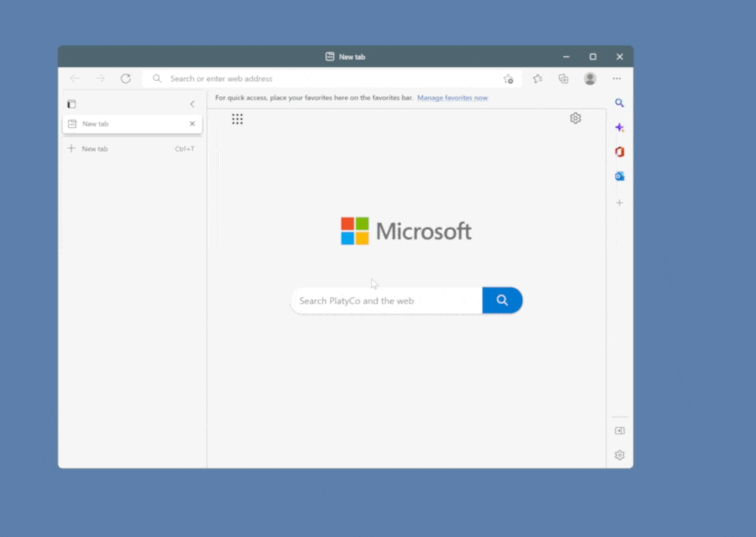This screenshot has height=537, width=756.
Task: Open the app launcher grid icon
Action: [x=237, y=119]
